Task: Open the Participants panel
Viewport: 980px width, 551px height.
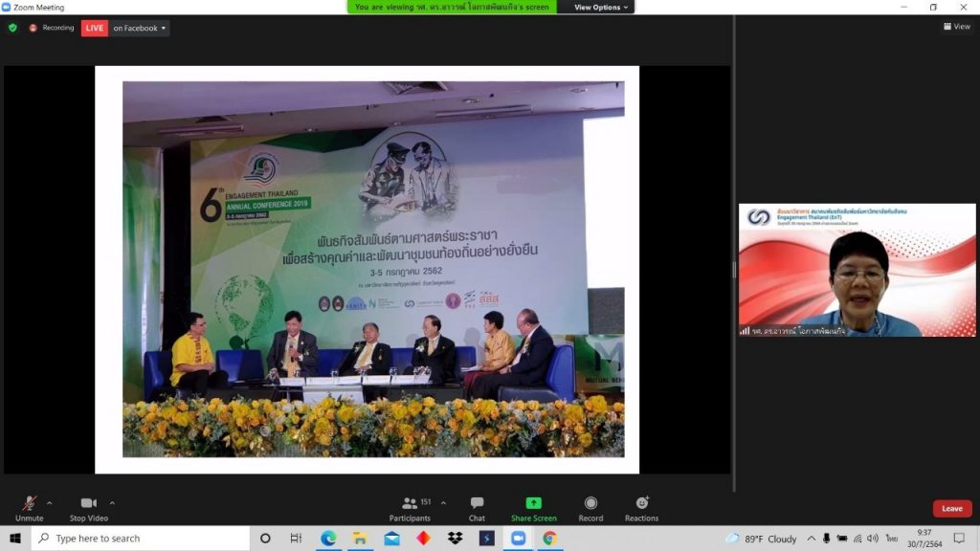Action: [x=410, y=509]
